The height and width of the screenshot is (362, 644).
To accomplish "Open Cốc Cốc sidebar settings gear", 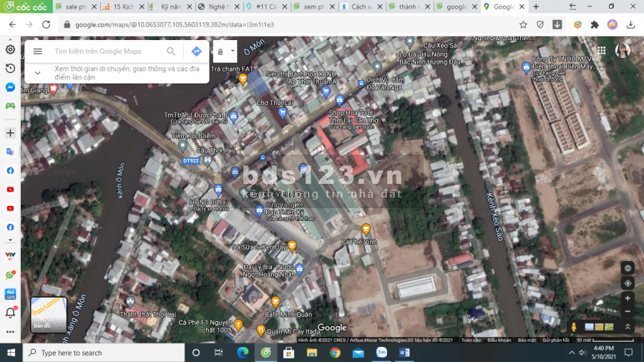I will tap(10, 49).
